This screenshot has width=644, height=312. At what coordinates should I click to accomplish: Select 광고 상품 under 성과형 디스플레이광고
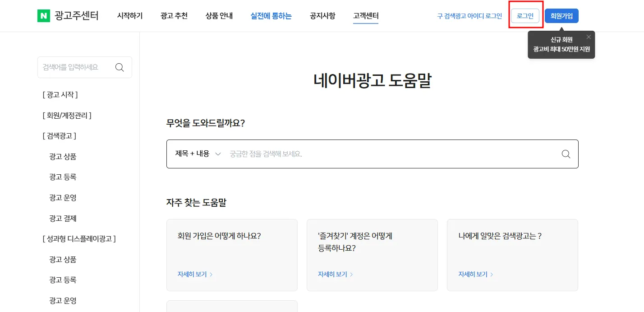point(63,260)
